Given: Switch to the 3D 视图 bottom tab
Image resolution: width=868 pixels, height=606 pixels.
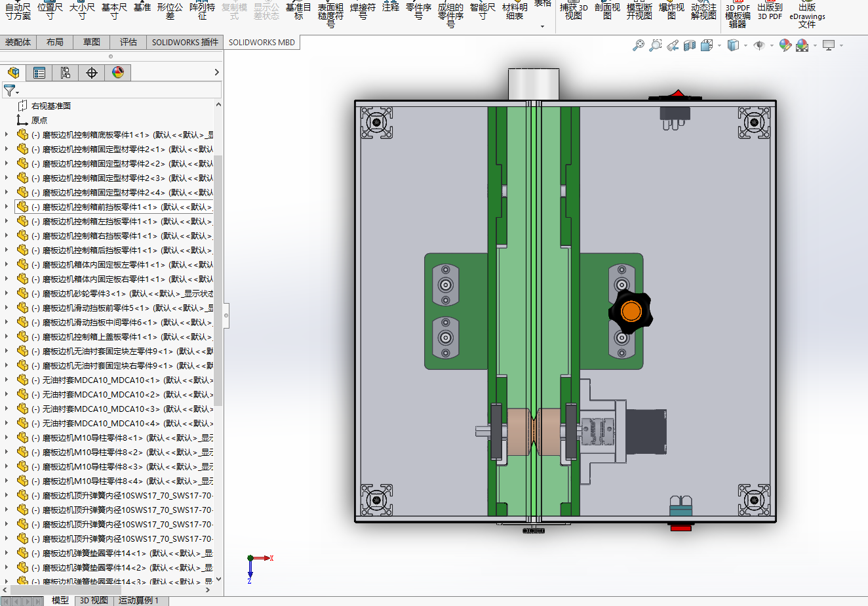Looking at the screenshot, I should (x=94, y=600).
